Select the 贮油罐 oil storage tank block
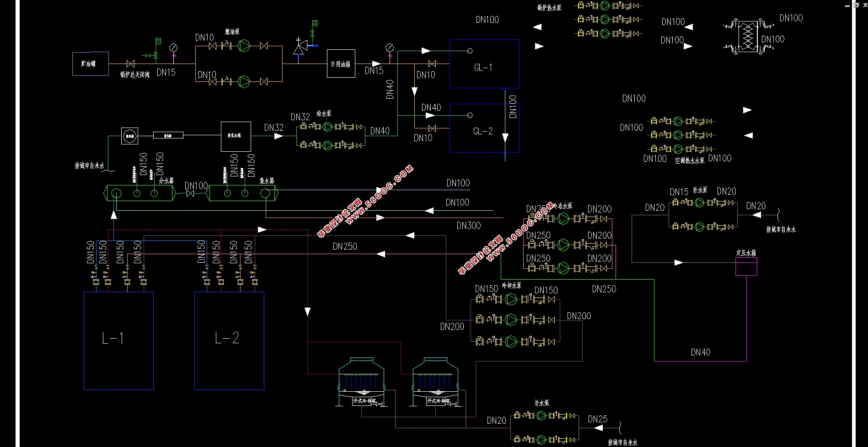The image size is (868, 447). (91, 64)
